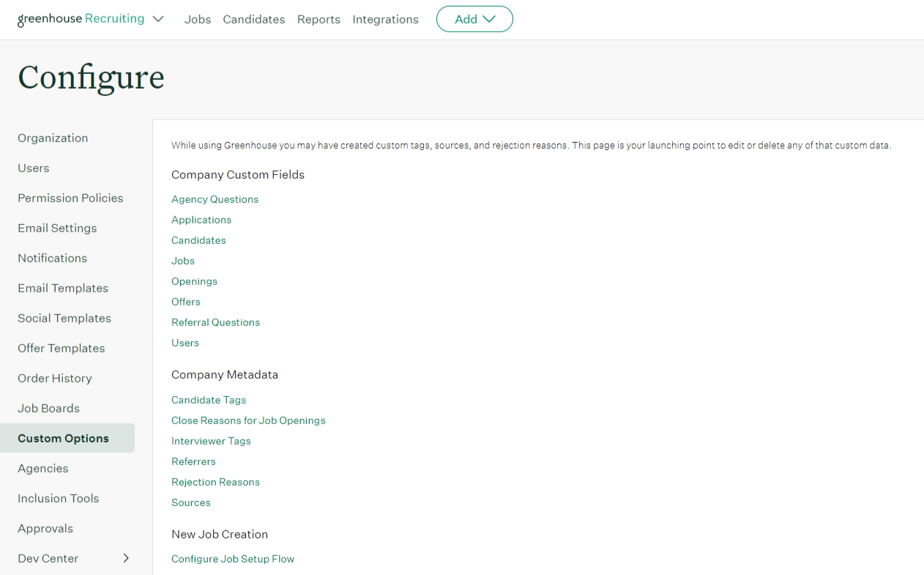Open Close Reasons for Job Openings
The image size is (924, 575).
coord(248,420)
